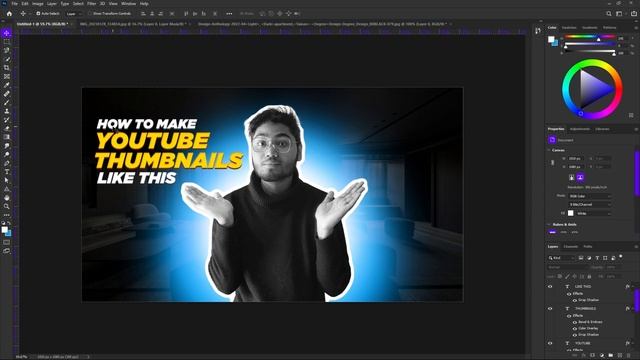This screenshot has height=360, width=640.
Task: Open the File menu
Action: pyautogui.click(x=14, y=4)
